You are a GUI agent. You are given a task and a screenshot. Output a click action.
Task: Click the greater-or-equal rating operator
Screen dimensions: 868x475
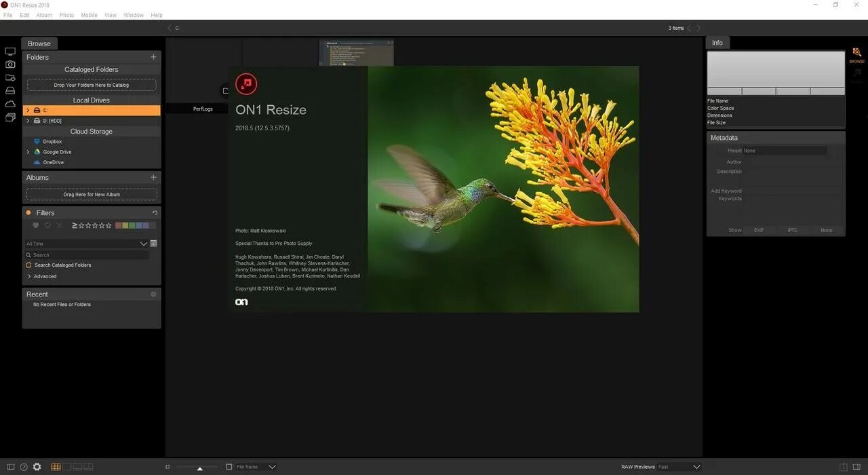click(75, 225)
